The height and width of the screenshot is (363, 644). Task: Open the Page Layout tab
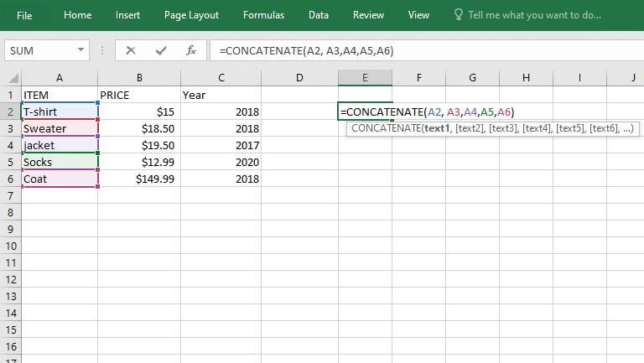coord(191,15)
